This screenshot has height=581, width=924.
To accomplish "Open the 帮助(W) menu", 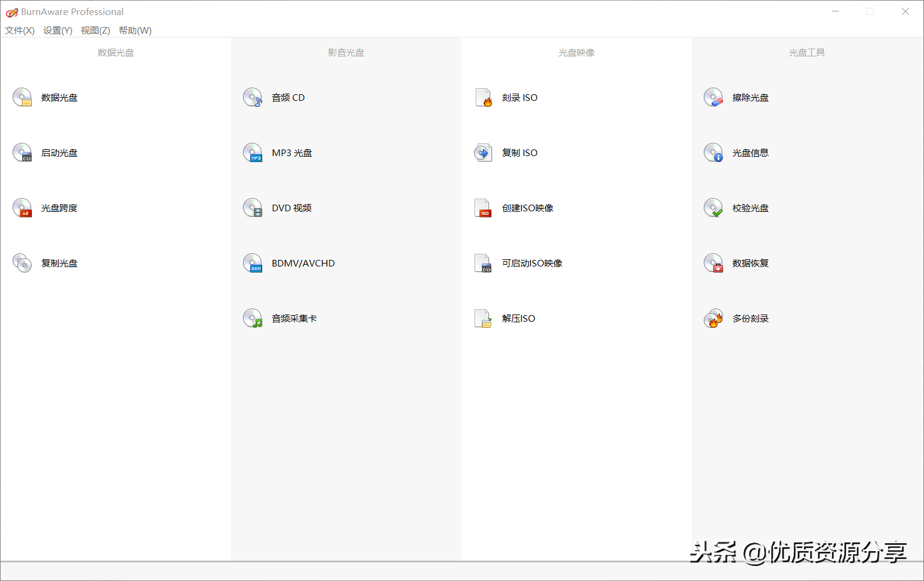I will pos(135,31).
